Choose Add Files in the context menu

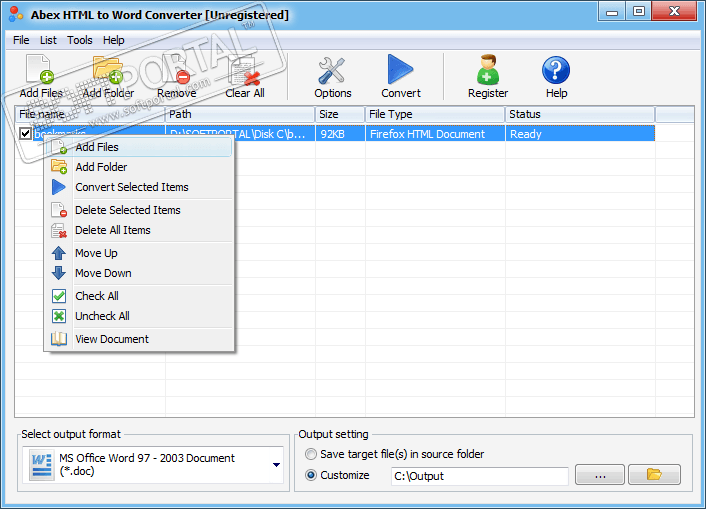pyautogui.click(x=140, y=147)
